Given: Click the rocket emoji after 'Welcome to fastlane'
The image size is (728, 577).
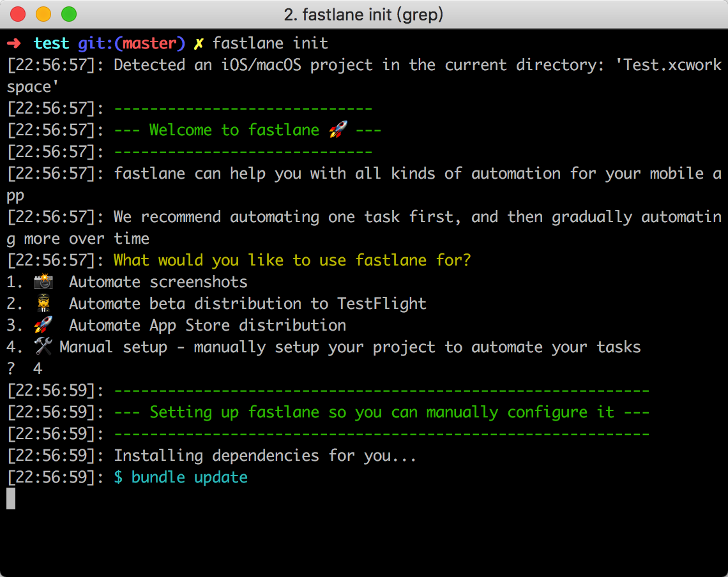Looking at the screenshot, I should click(338, 130).
